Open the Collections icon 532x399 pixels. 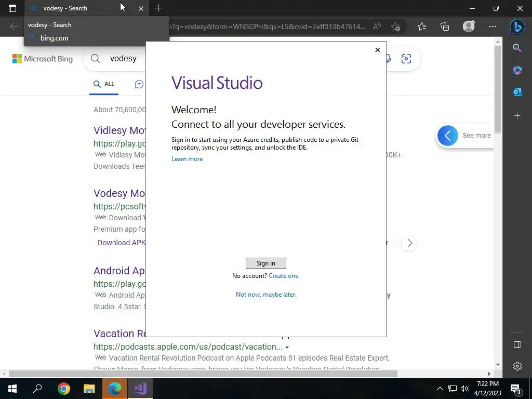coord(445,26)
